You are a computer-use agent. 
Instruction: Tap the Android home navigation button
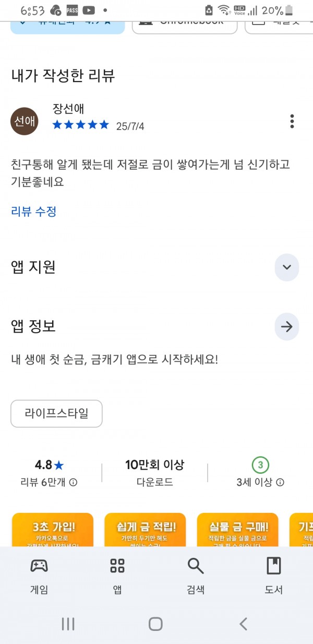point(155,623)
